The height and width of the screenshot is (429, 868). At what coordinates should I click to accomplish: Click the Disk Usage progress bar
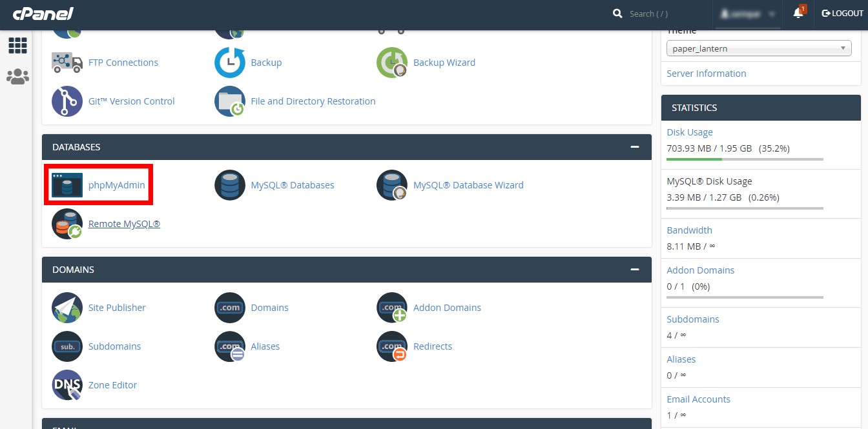click(x=745, y=159)
